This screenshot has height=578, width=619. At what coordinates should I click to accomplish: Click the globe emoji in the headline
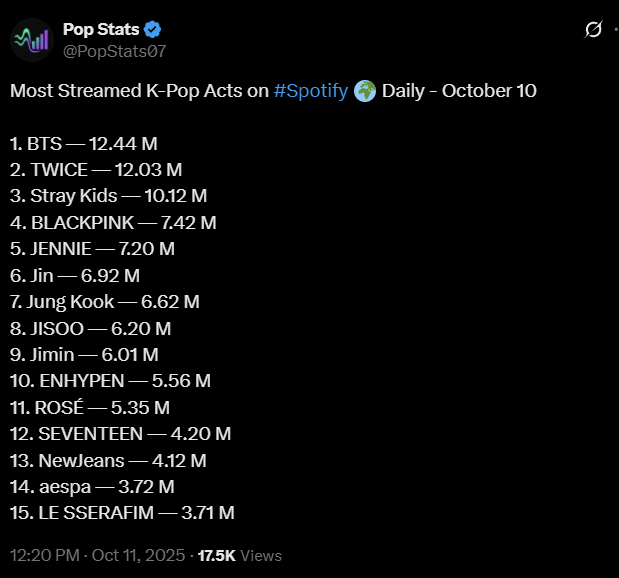[x=364, y=91]
